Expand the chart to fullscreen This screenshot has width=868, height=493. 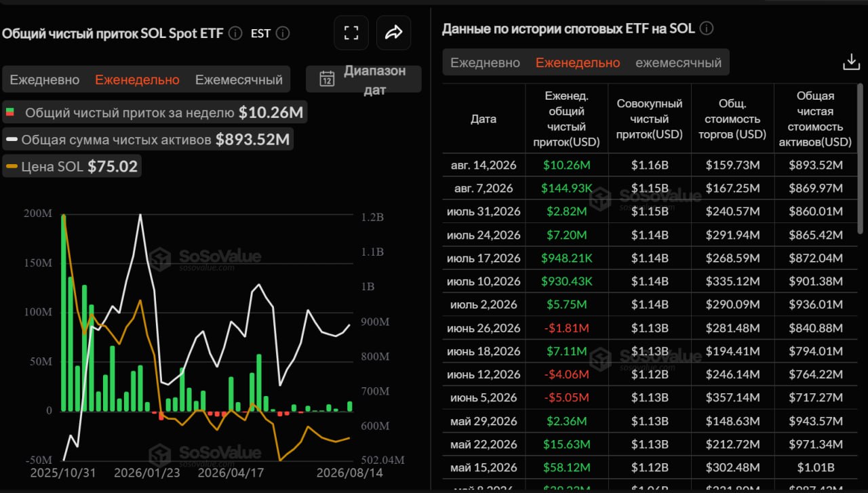tap(351, 33)
